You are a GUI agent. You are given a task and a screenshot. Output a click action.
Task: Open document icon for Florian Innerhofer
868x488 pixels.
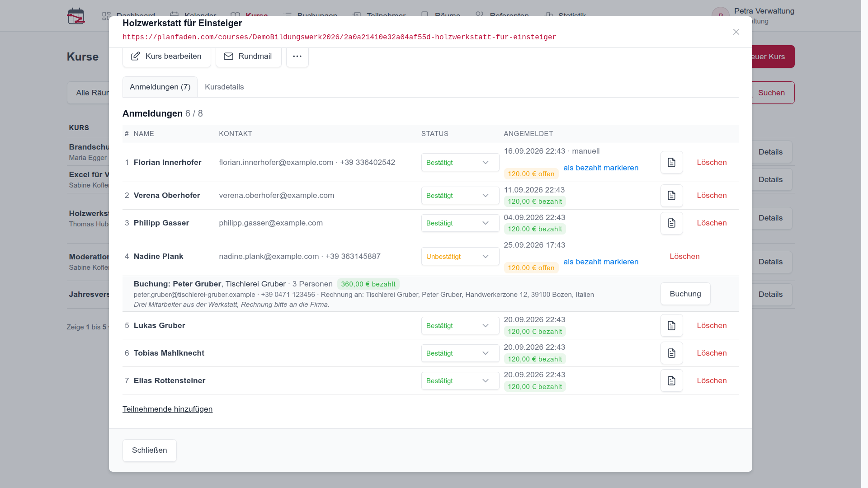pyautogui.click(x=671, y=162)
